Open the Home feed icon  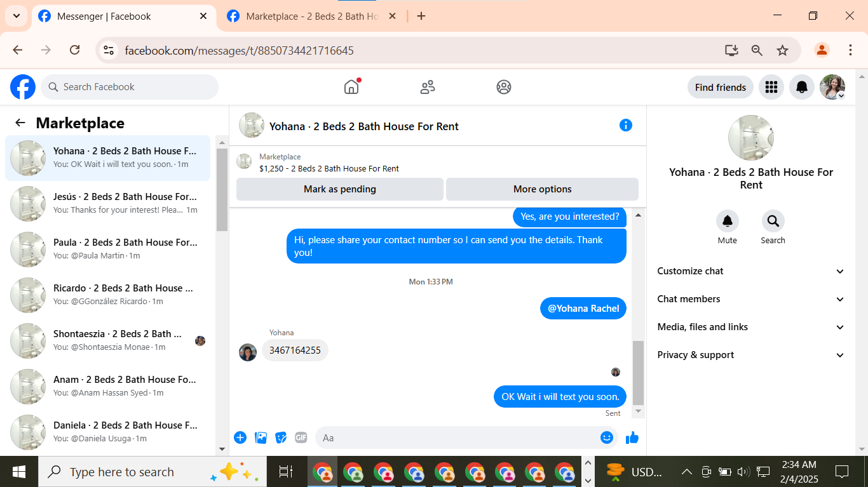point(351,87)
